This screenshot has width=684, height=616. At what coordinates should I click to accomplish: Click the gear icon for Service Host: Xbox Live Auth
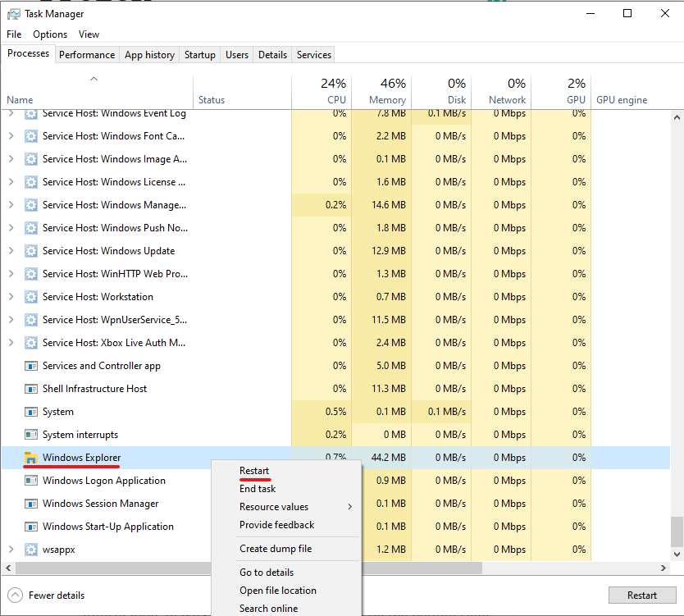30,343
